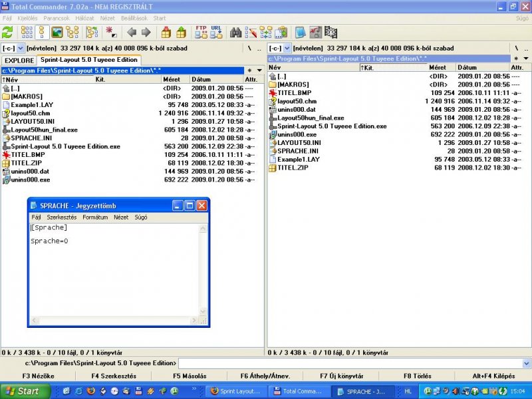This screenshot has height=399, width=532.
Task: Click the F4 Szerkesztés button
Action: coord(114,376)
